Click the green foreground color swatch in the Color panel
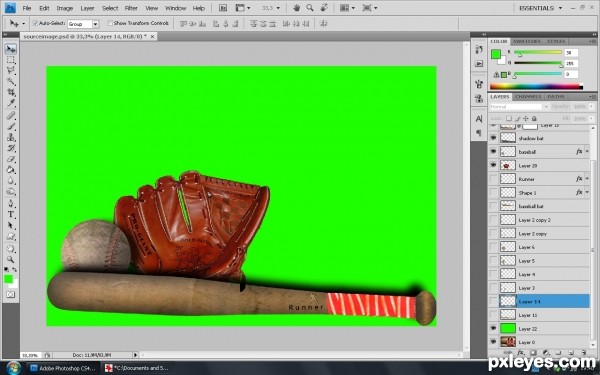 pos(496,54)
